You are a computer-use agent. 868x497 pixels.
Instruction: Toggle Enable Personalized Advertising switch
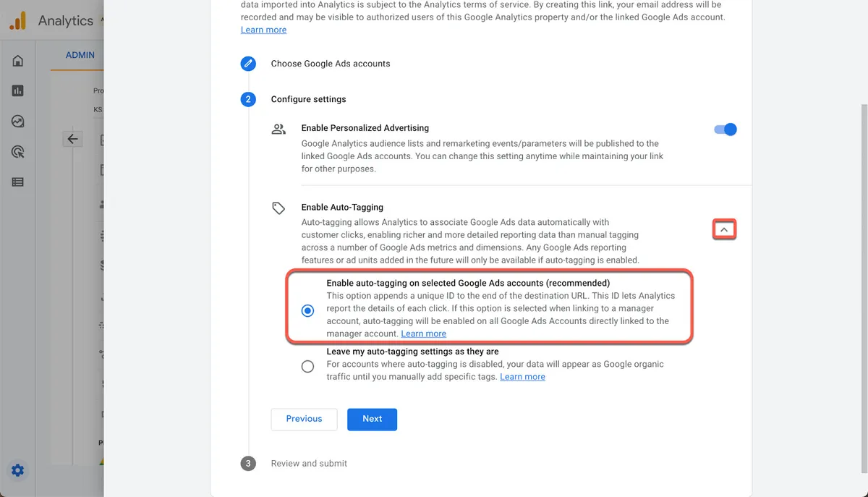(x=725, y=129)
